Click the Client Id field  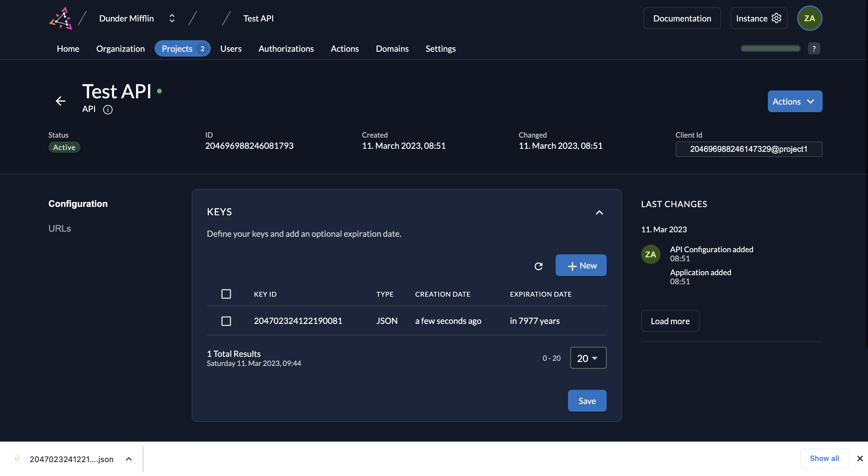tap(749, 149)
